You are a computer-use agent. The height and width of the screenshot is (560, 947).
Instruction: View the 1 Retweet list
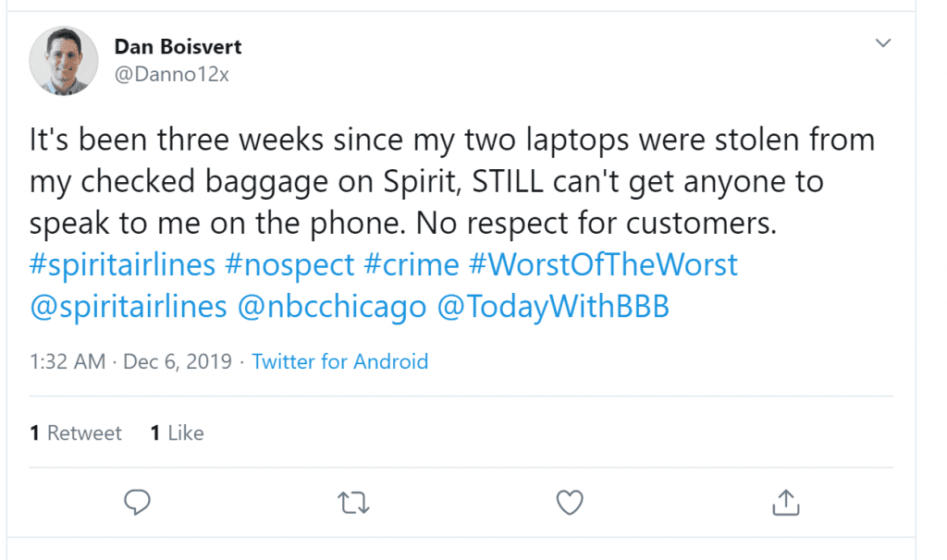pos(76,432)
